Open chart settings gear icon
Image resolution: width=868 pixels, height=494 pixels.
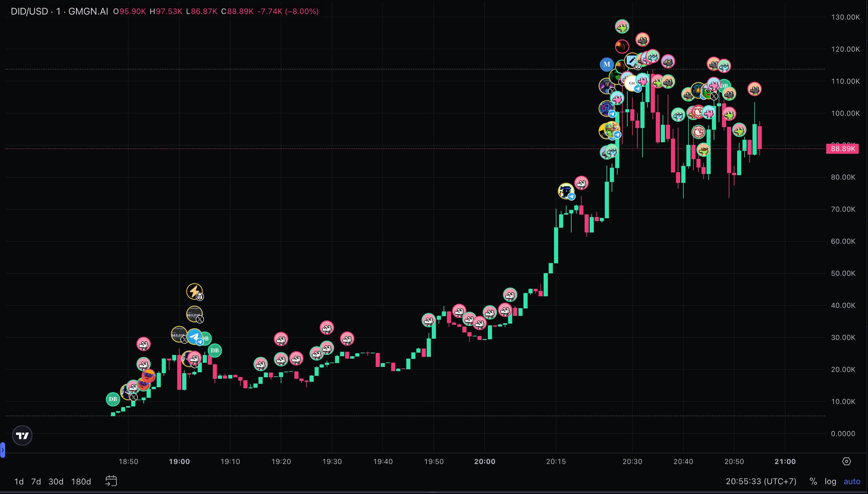coord(846,461)
